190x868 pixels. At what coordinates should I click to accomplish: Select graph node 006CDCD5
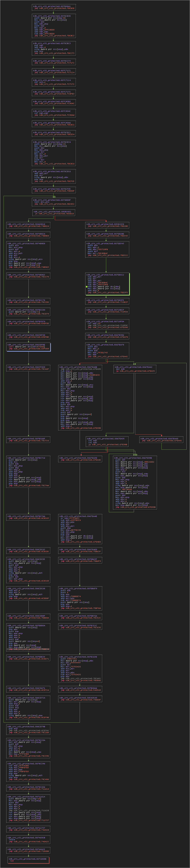click(28, 570)
